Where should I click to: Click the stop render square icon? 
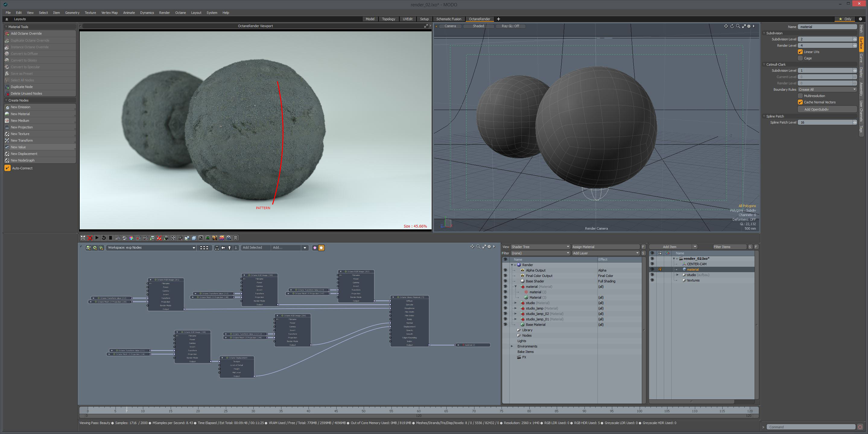coord(110,238)
